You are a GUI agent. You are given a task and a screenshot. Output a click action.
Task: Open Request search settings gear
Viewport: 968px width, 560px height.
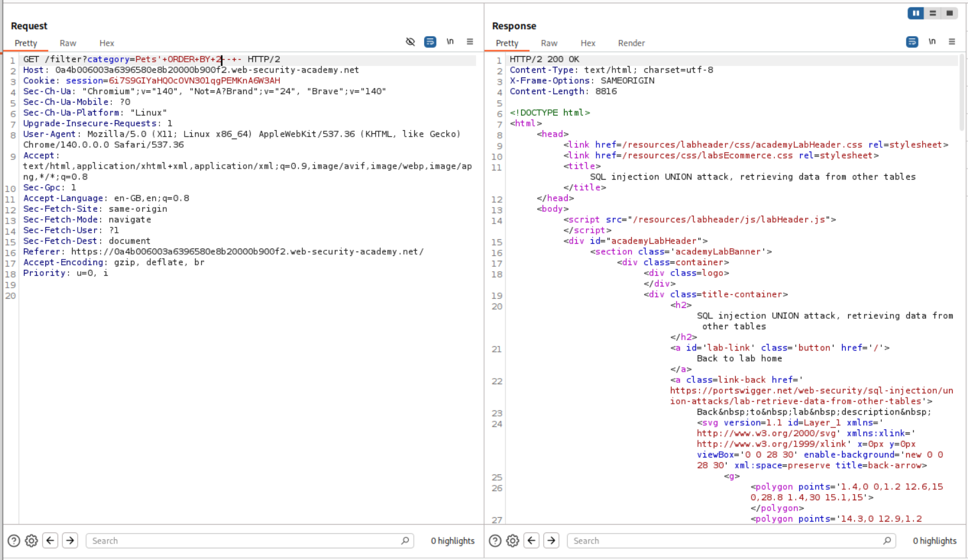(x=31, y=540)
